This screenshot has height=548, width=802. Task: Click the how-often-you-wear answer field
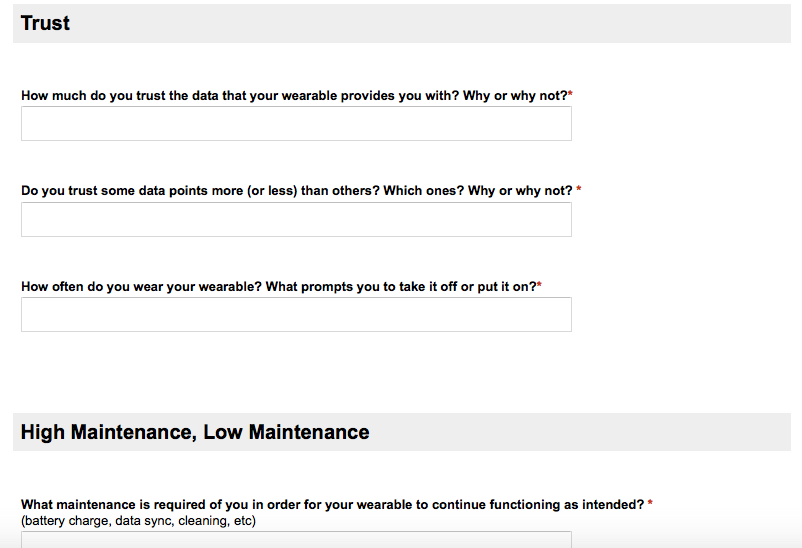click(x=296, y=315)
